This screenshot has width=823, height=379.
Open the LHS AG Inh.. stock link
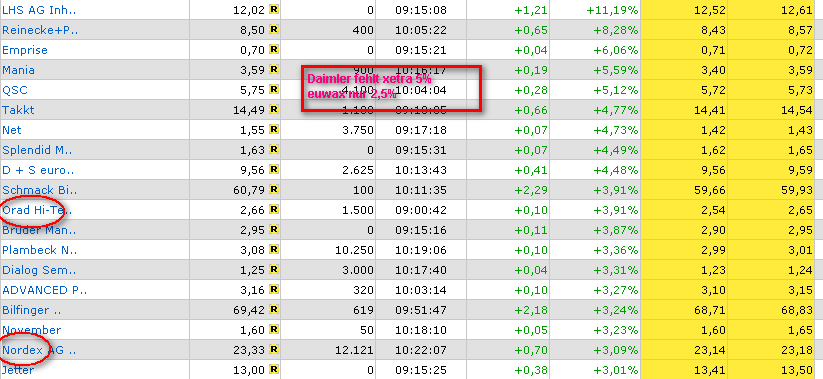tap(39, 10)
